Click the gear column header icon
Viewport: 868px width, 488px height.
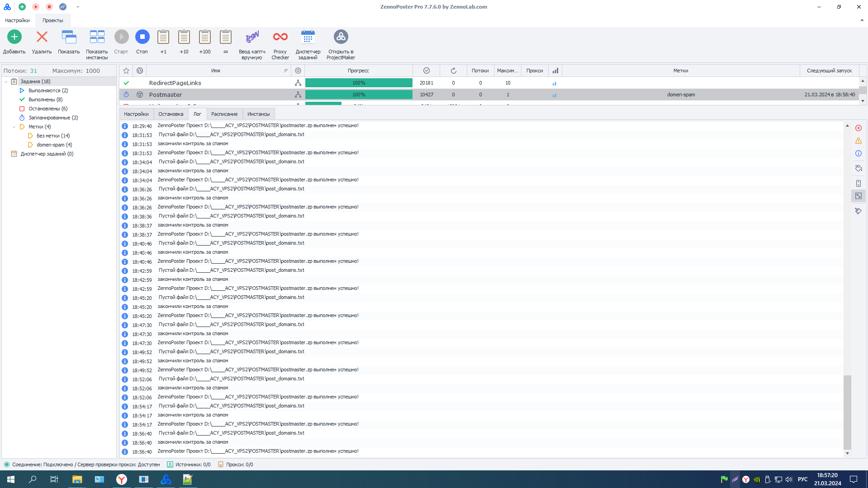coord(298,71)
